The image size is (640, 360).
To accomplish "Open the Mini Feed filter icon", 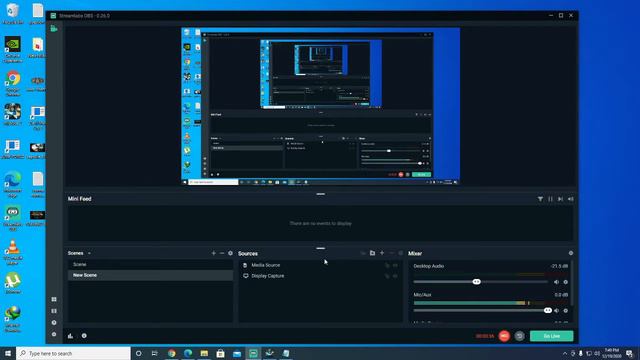I will click(540, 199).
